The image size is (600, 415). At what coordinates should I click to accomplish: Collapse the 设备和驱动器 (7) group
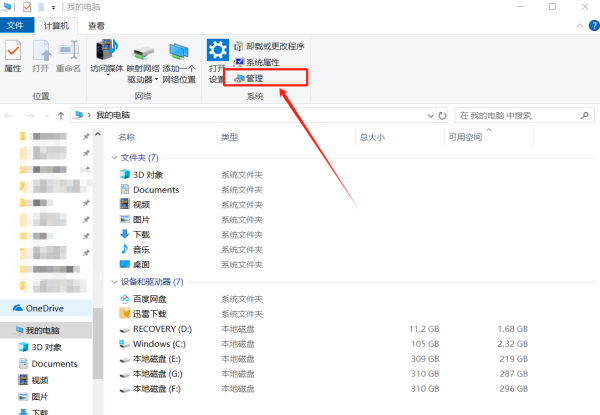(113, 282)
